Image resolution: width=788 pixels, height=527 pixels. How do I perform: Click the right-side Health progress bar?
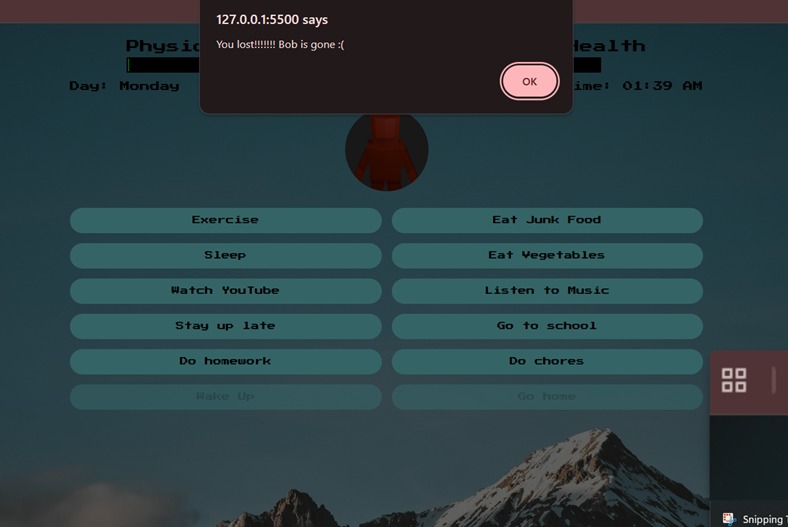click(x=587, y=65)
